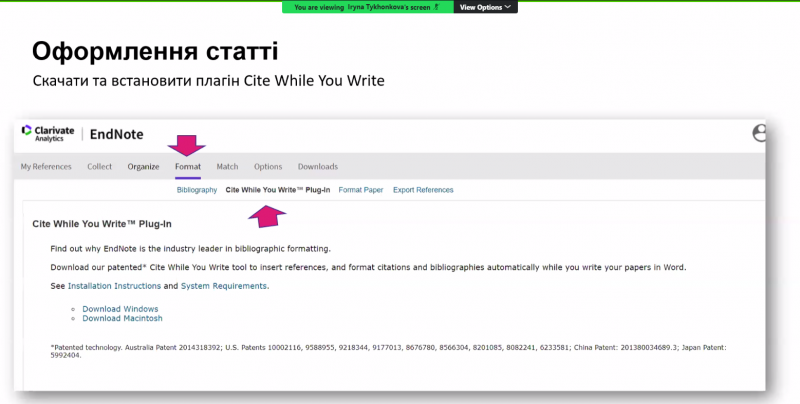
Task: Click the subtitle 'Скачати та встановити плагін'
Action: 136,81
